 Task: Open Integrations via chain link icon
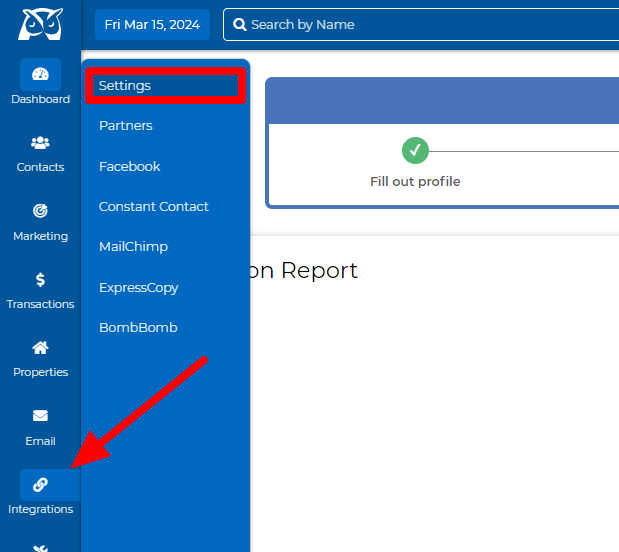click(40, 484)
